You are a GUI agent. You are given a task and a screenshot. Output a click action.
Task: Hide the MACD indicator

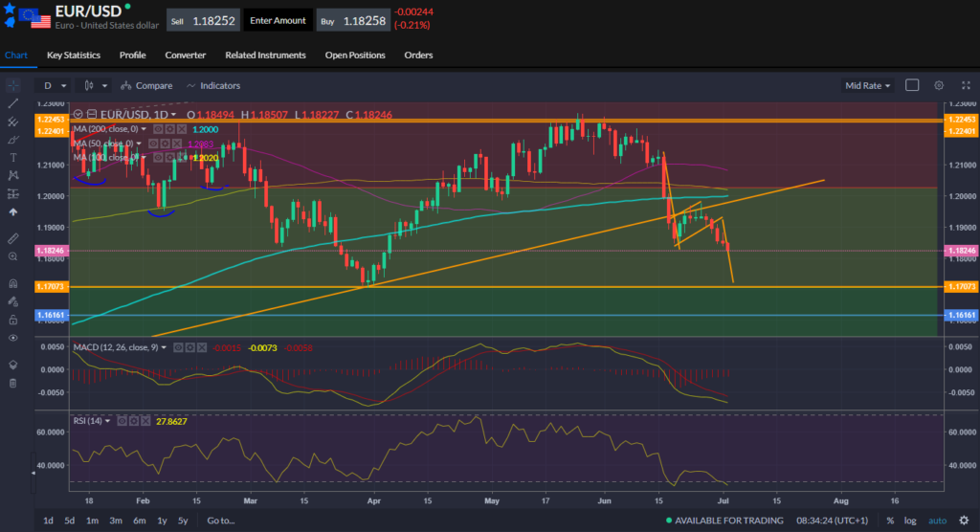click(178, 347)
